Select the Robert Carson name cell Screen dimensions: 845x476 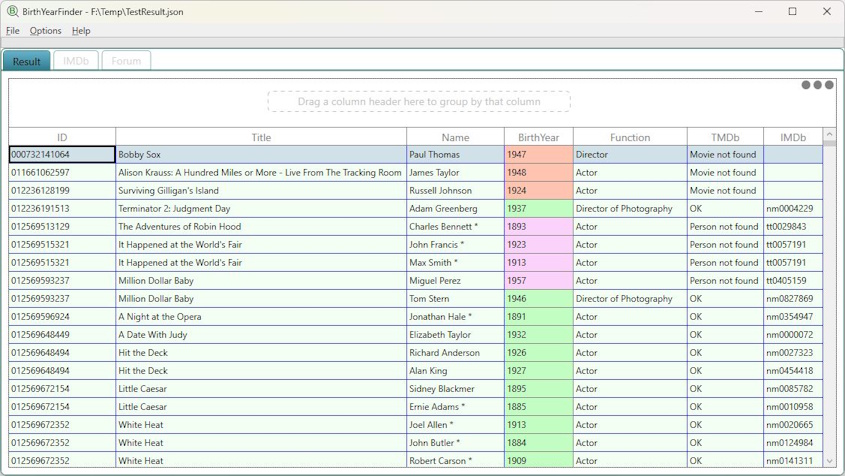pos(455,460)
